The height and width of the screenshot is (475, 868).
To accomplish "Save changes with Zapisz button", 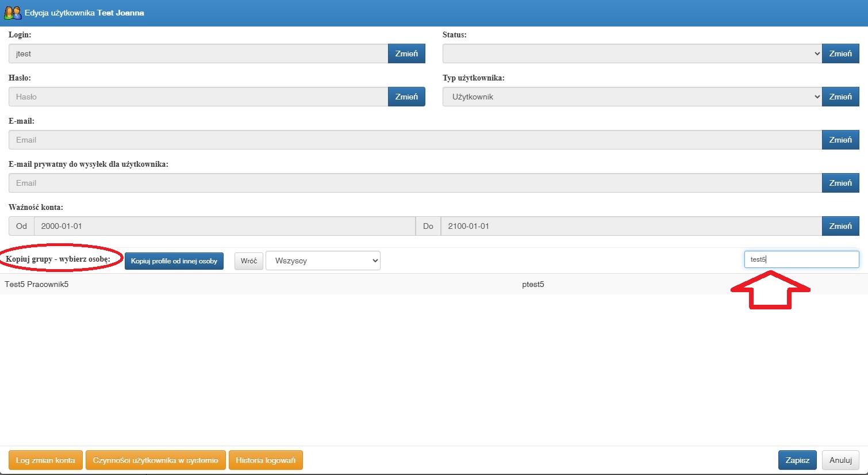I will pyautogui.click(x=797, y=460).
